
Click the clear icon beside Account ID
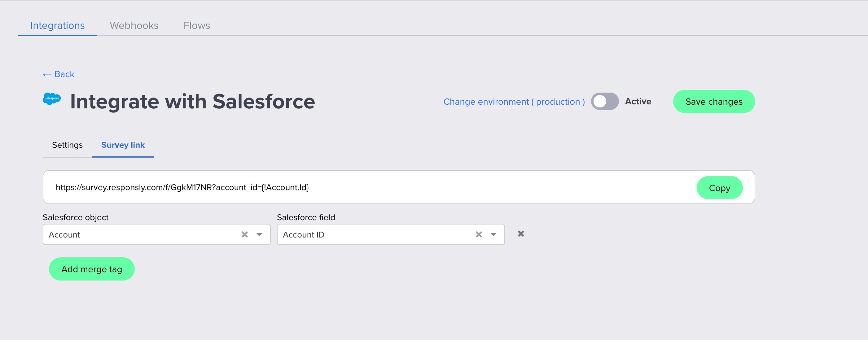tap(479, 234)
